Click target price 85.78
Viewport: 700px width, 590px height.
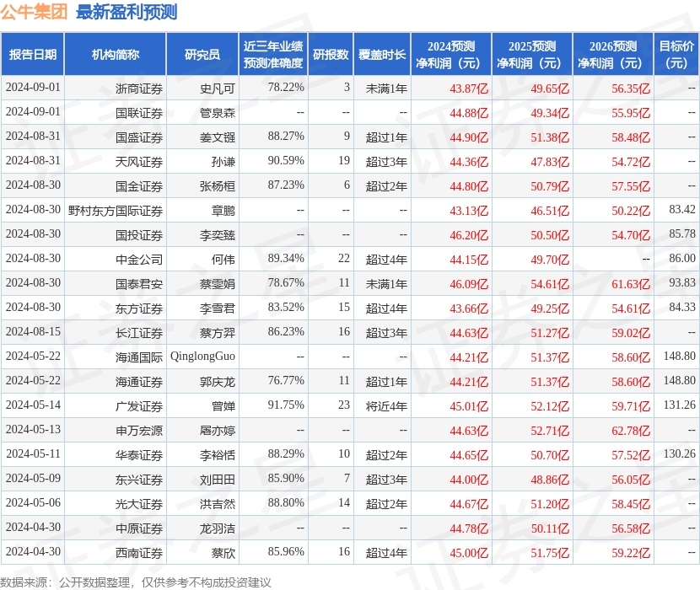(682, 233)
